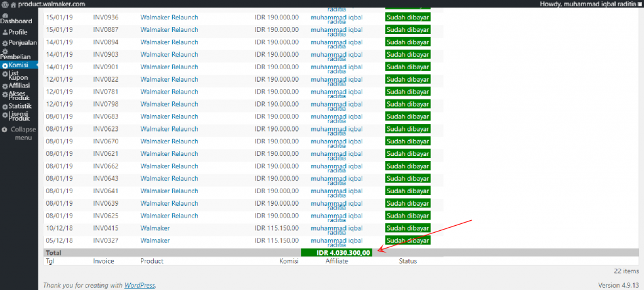Open the Walmaker Relaunch link for INV0822
Viewport: 644px width, 290px height.
[x=169, y=79]
